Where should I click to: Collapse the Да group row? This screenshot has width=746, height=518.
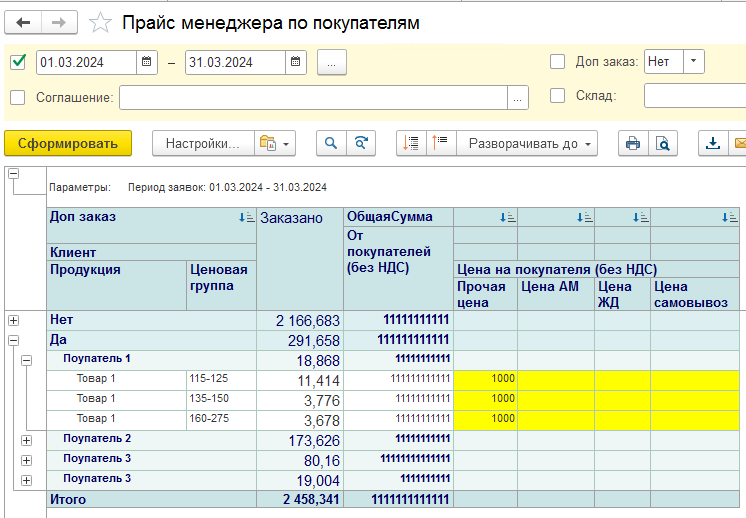click(x=14, y=341)
